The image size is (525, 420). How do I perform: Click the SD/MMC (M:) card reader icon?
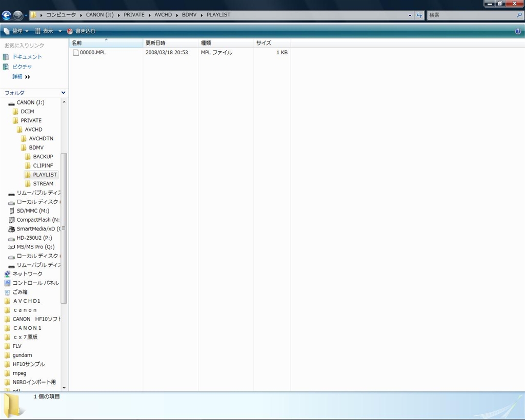pyautogui.click(x=11, y=211)
